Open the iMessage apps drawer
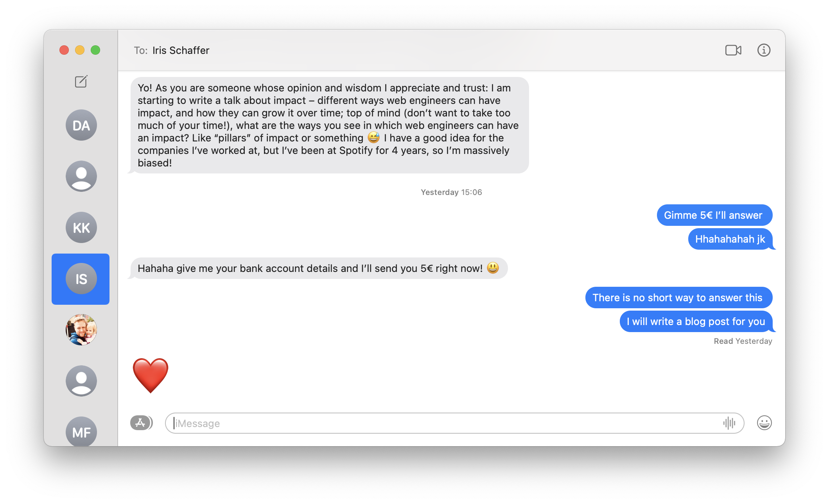Image resolution: width=829 pixels, height=504 pixels. (x=141, y=423)
